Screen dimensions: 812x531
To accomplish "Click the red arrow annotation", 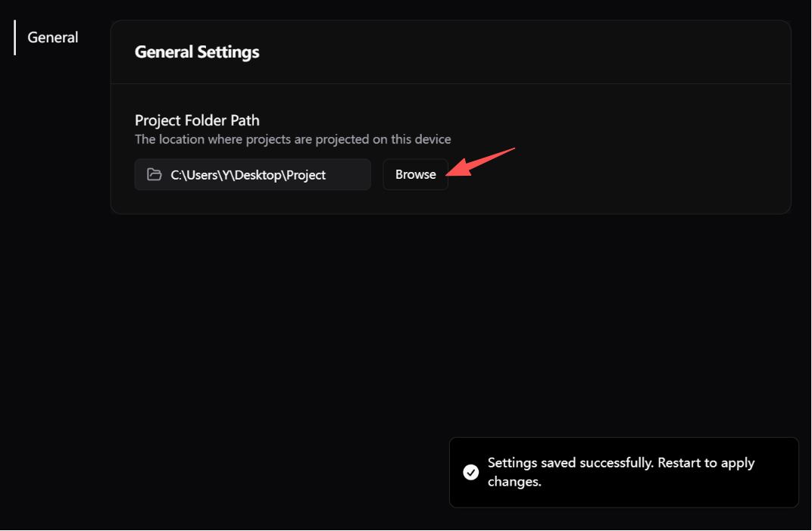I will click(480, 161).
